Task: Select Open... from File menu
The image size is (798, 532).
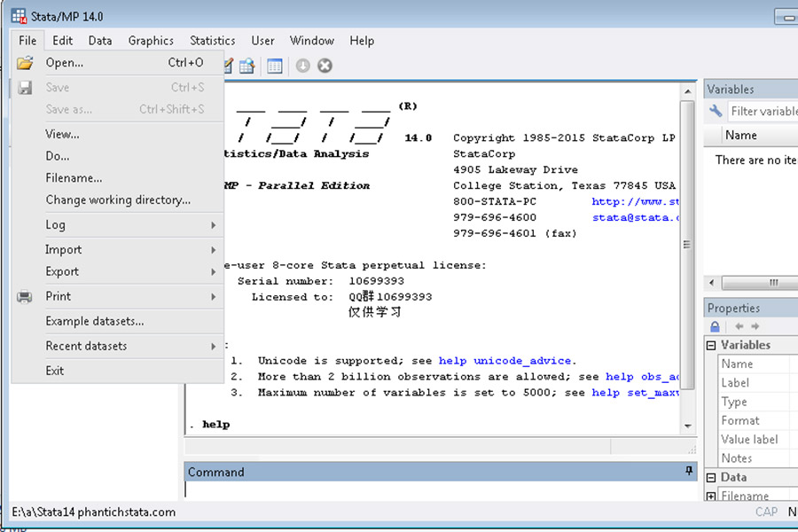Action: pos(117,63)
